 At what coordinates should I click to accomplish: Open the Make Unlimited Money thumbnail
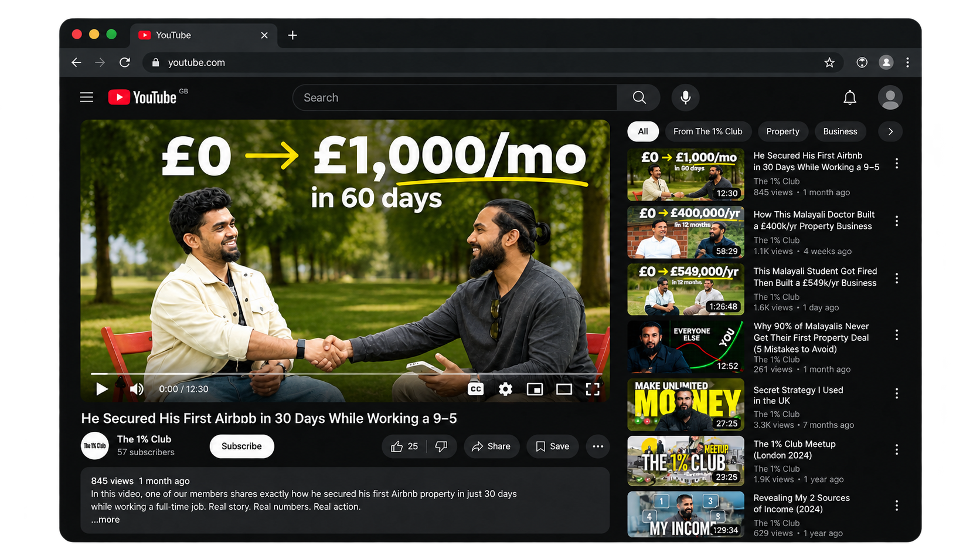tap(686, 405)
